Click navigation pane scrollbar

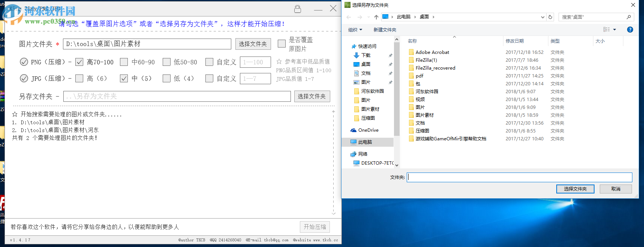point(397,90)
